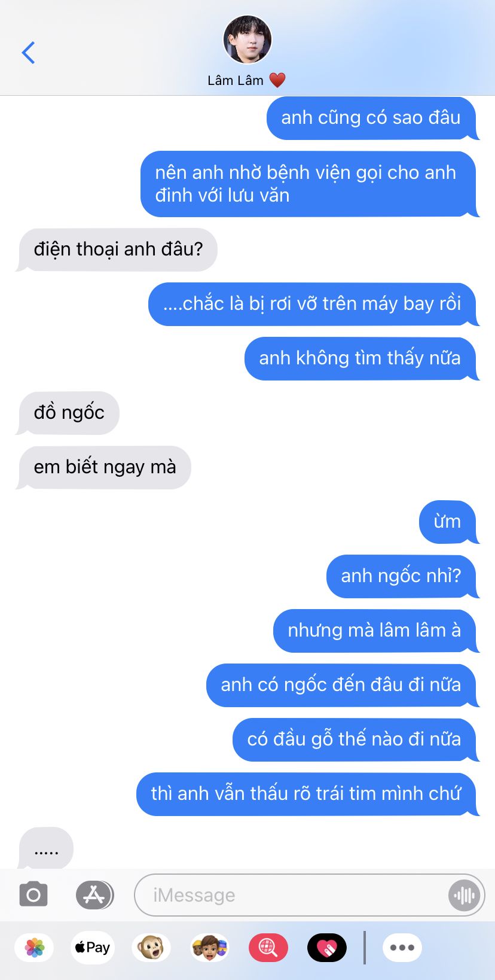Open the monkey Animoji icon
Image resolution: width=495 pixels, height=980 pixels.
[x=151, y=948]
